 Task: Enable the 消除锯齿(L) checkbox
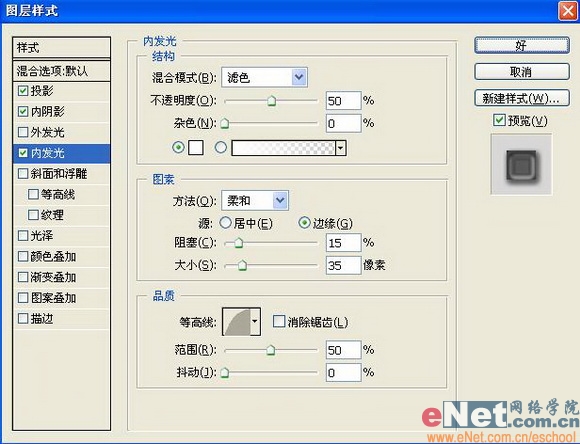[279, 321]
